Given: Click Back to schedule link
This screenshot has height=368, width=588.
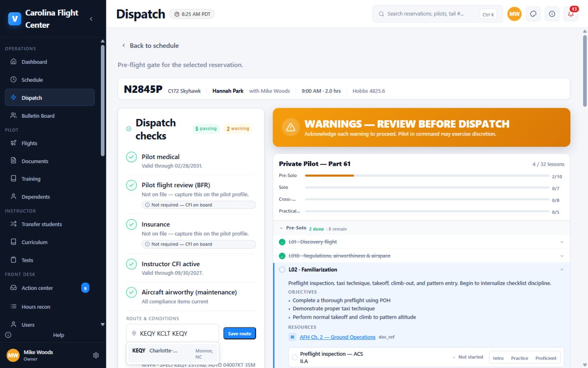Looking at the screenshot, I should click(x=150, y=45).
